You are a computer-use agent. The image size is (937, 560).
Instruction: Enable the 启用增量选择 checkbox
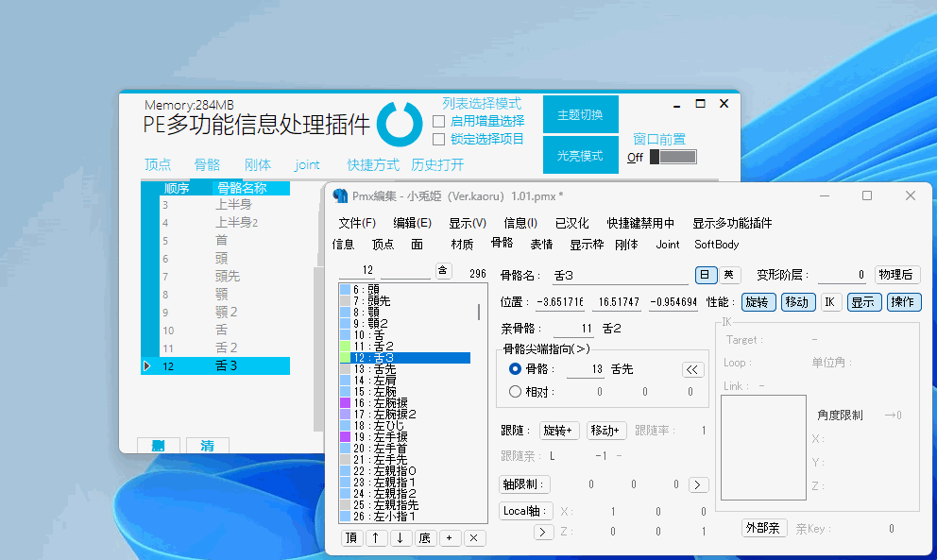pyautogui.click(x=438, y=121)
